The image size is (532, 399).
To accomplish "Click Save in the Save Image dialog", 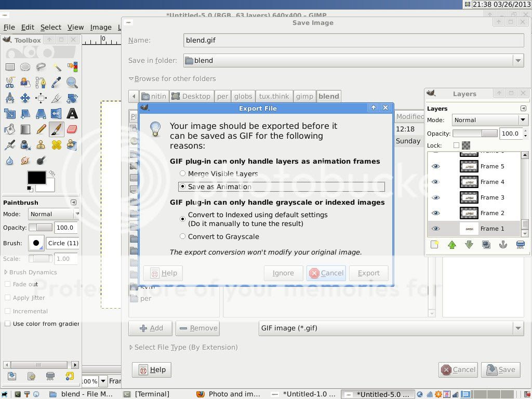I will click(501, 370).
